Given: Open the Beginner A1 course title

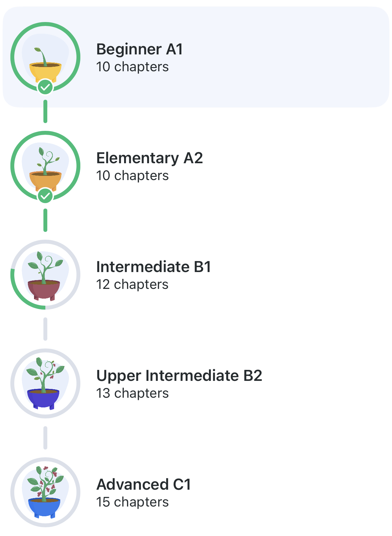Looking at the screenshot, I should (x=140, y=49).
